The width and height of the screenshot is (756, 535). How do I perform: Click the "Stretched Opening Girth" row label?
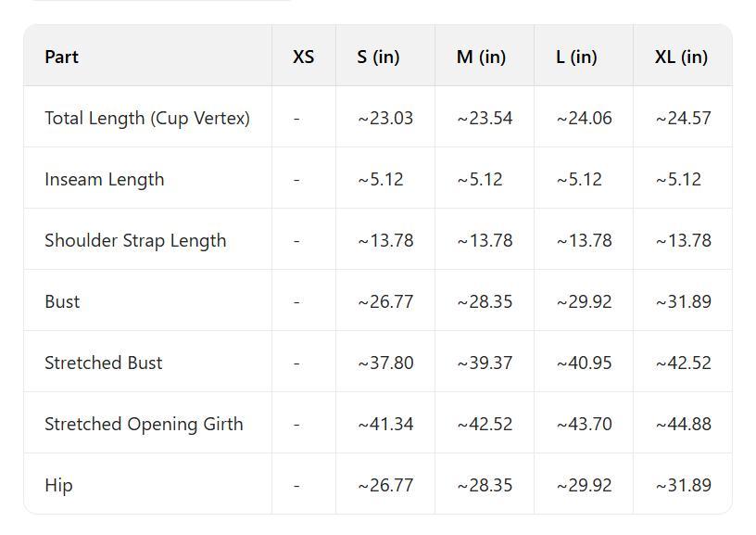[144, 424]
